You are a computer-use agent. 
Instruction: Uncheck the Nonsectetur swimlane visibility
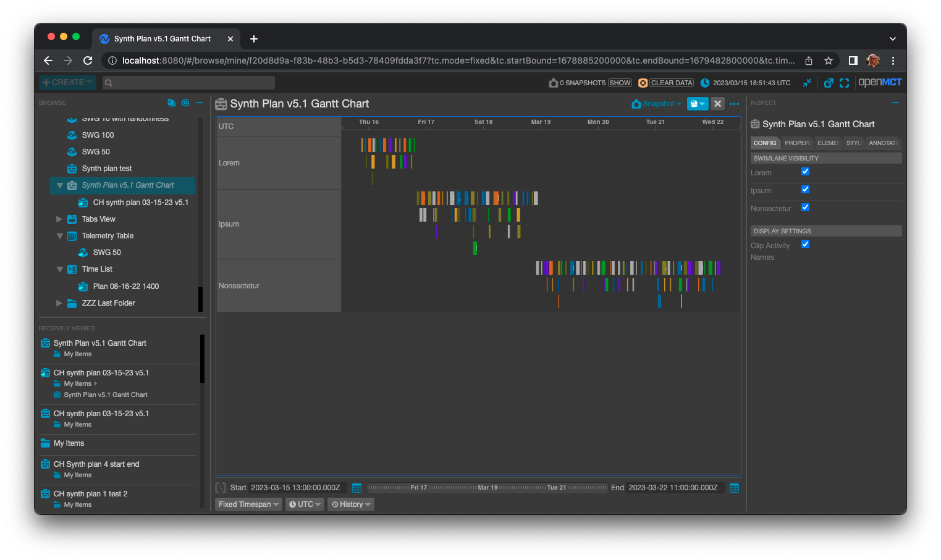[805, 207]
